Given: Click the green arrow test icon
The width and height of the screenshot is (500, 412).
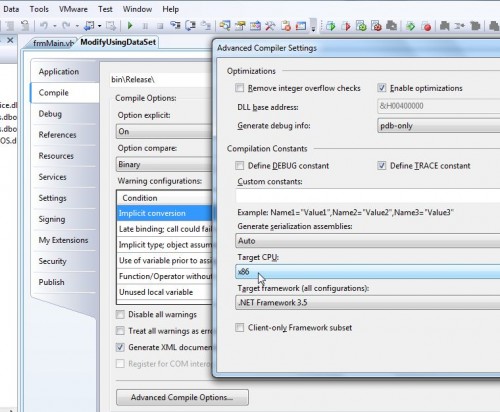Looking at the screenshot, I should point(331,26).
